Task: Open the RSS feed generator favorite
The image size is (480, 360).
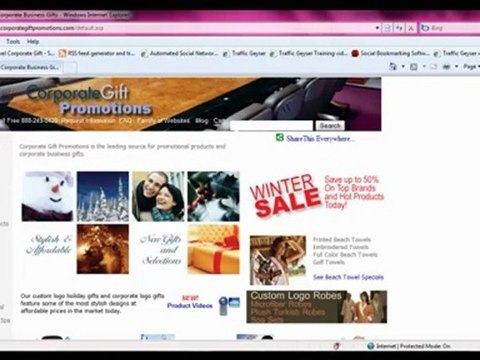Action: 97,53
